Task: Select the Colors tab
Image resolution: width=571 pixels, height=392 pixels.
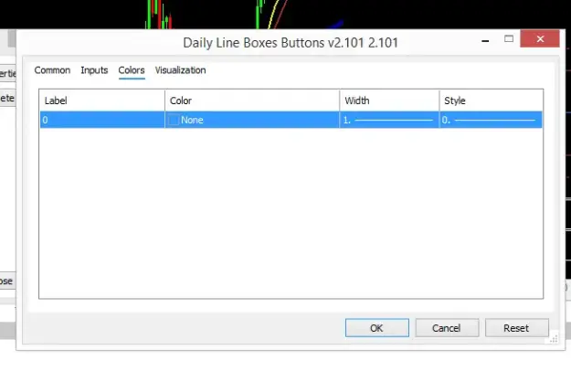Action: (x=132, y=70)
